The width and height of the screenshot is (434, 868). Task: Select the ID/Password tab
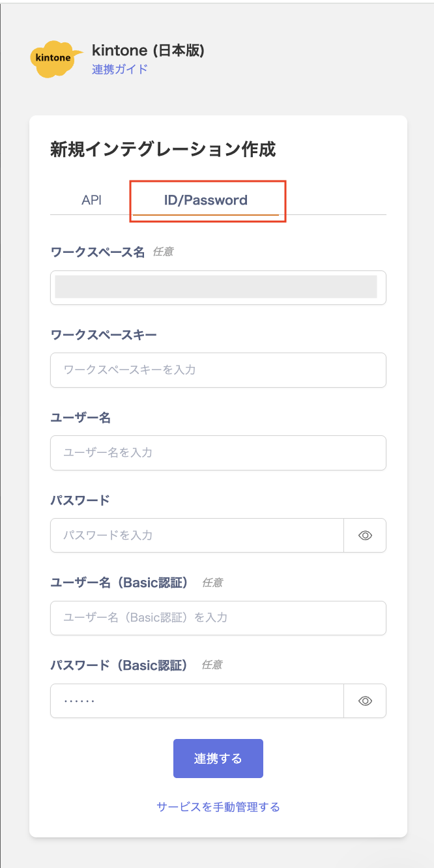tap(205, 200)
